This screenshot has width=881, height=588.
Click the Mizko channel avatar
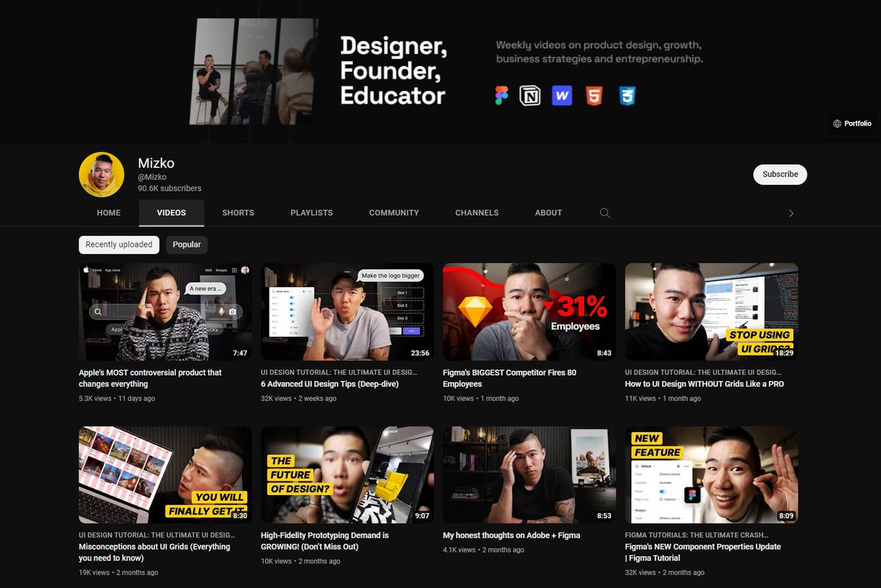pos(101,175)
